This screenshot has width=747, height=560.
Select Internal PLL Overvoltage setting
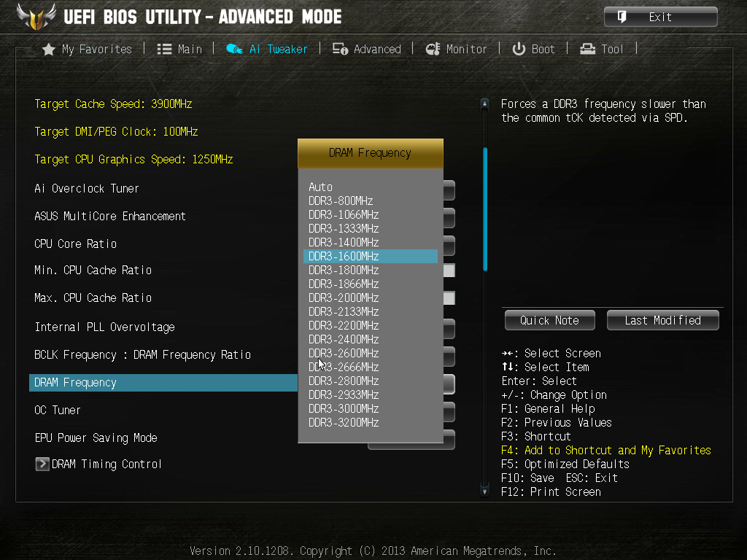105,327
